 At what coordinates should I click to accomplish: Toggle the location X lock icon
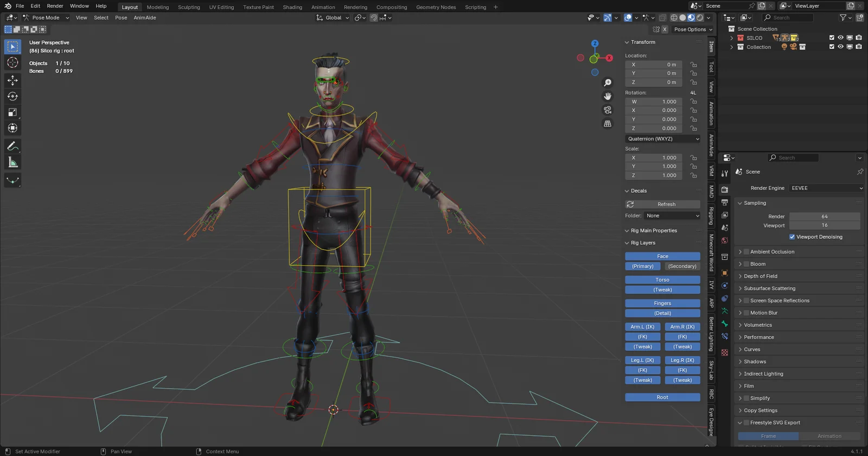click(x=693, y=65)
